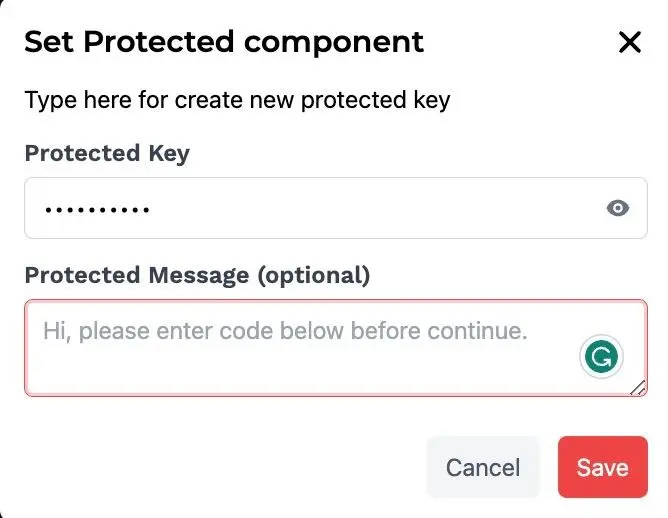Show the hidden protected key characters
Screen dimensions: 668x518
click(618, 208)
